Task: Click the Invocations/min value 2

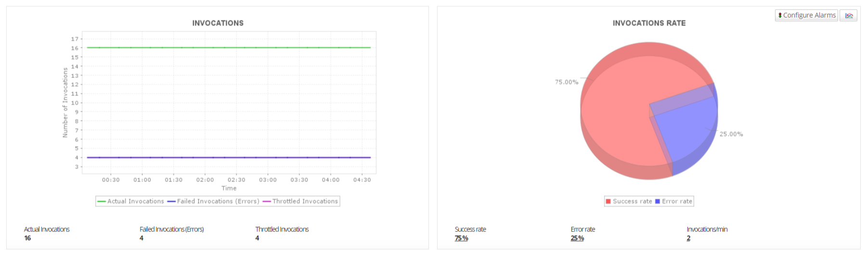Action: (688, 238)
